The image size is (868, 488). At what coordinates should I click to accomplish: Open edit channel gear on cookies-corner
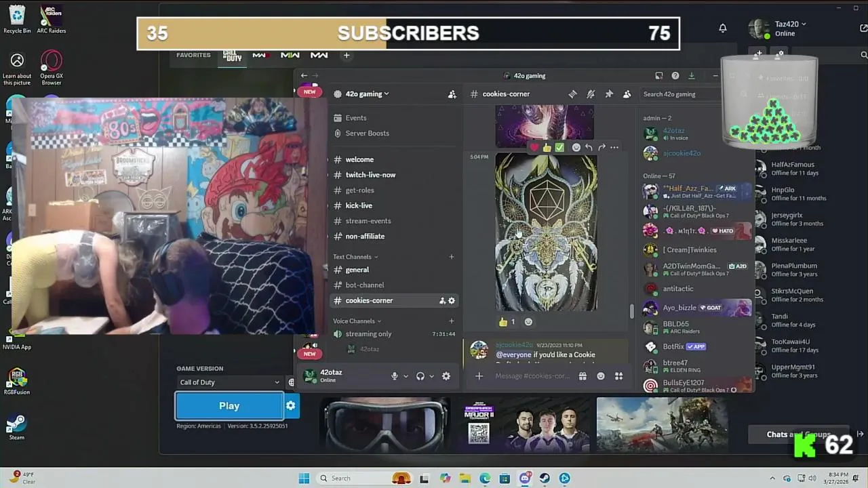[x=452, y=300]
